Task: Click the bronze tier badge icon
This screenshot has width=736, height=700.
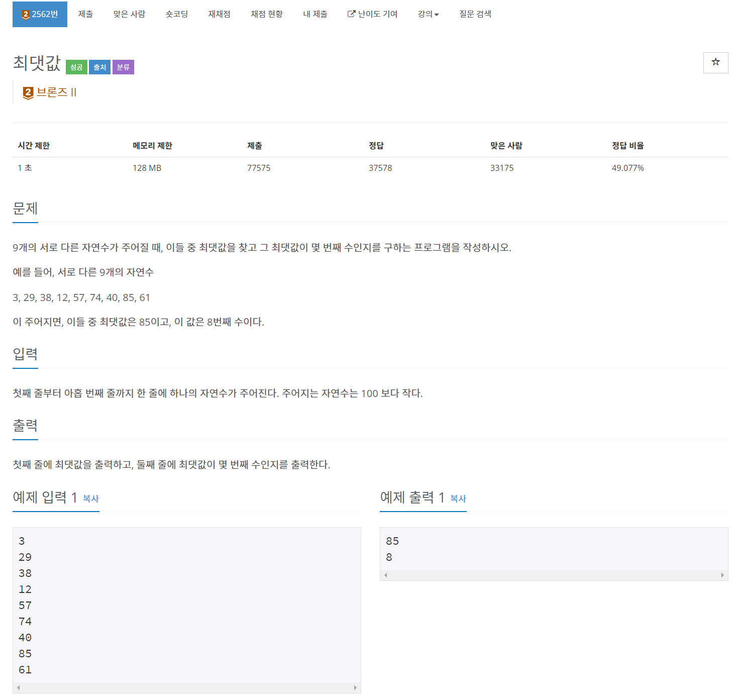Action: 28,93
